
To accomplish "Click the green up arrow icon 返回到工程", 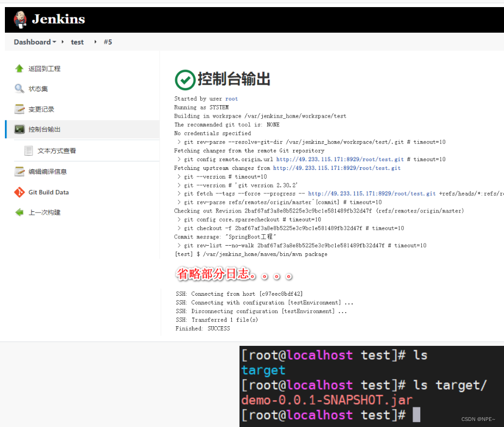I will (19, 69).
